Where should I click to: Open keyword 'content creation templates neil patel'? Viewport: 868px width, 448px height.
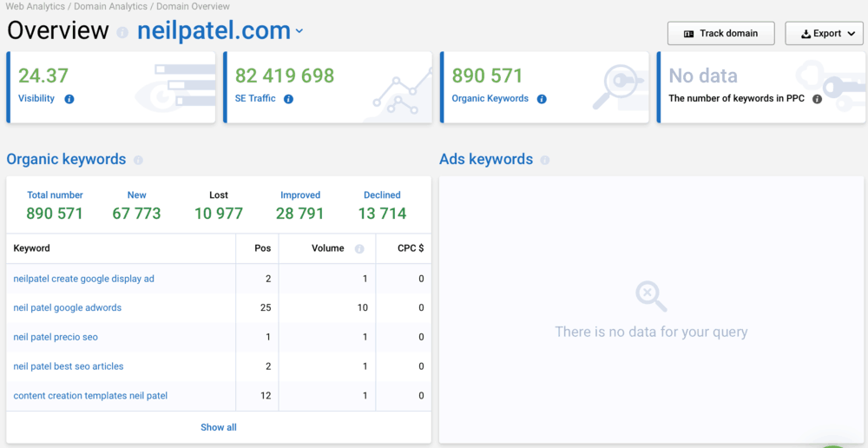tap(90, 395)
